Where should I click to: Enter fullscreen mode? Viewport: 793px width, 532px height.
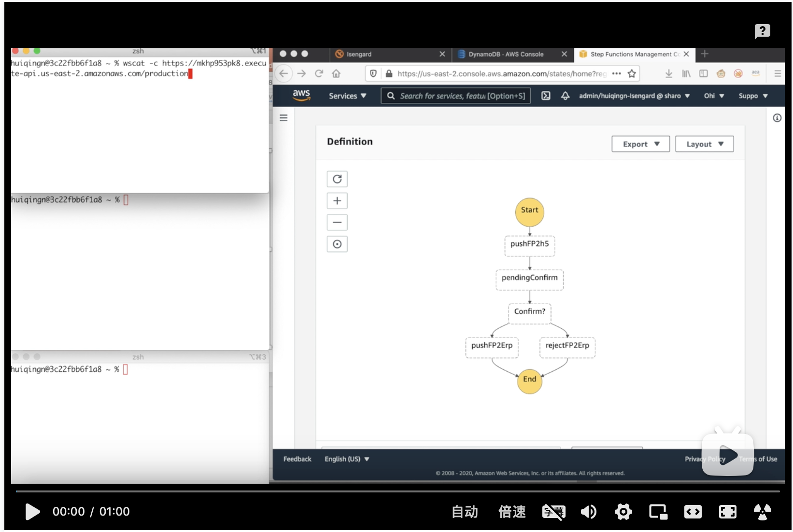pyautogui.click(x=727, y=511)
